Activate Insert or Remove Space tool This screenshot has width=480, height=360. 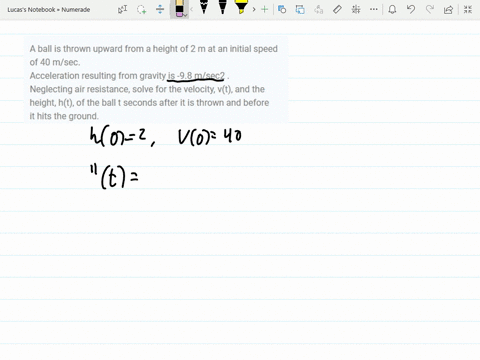click(x=160, y=9)
